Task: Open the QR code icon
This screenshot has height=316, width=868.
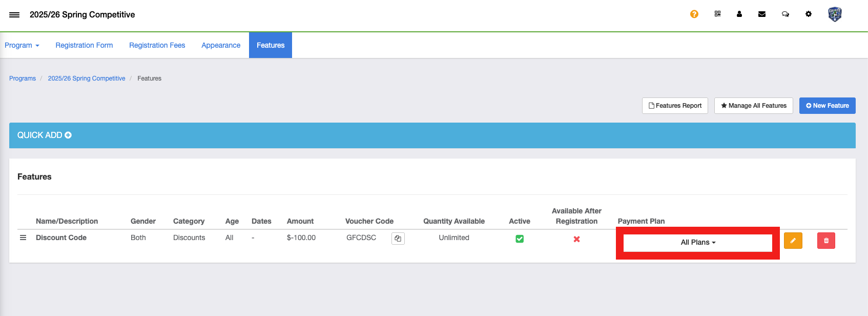Action: [x=717, y=14]
